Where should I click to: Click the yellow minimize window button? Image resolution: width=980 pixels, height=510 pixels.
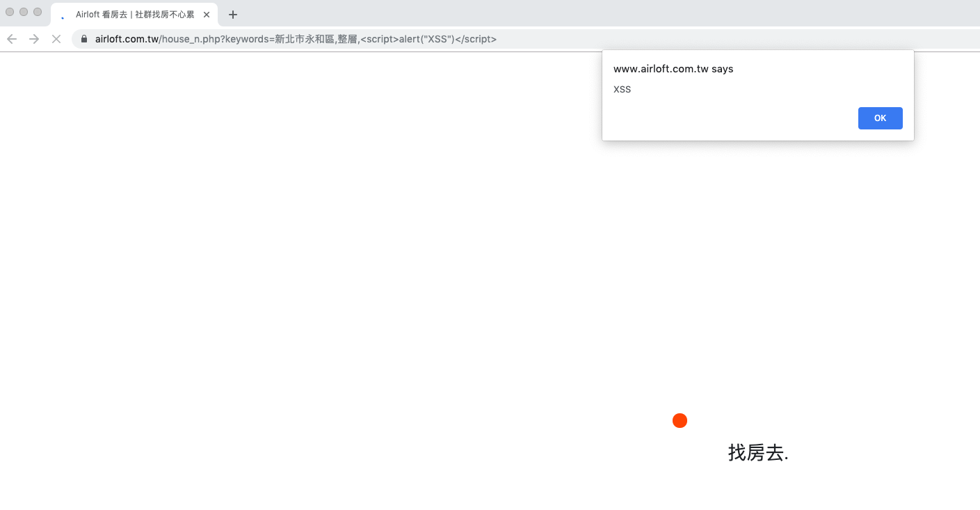click(24, 12)
